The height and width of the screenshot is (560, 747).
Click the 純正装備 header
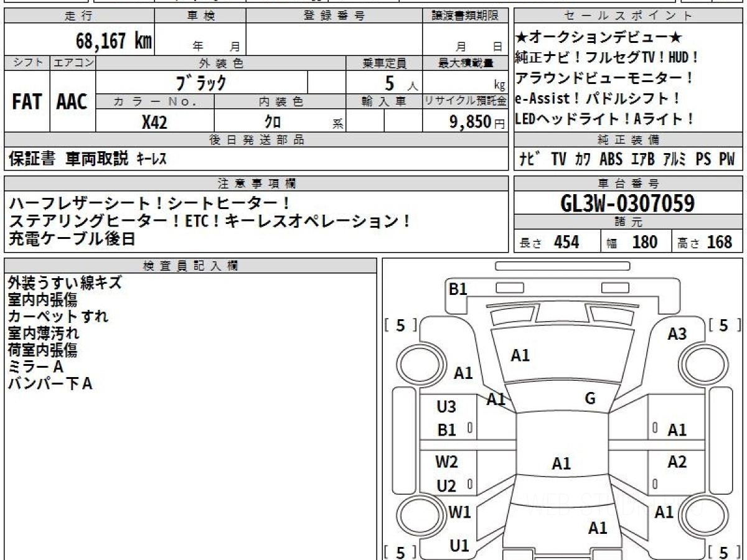(629, 140)
